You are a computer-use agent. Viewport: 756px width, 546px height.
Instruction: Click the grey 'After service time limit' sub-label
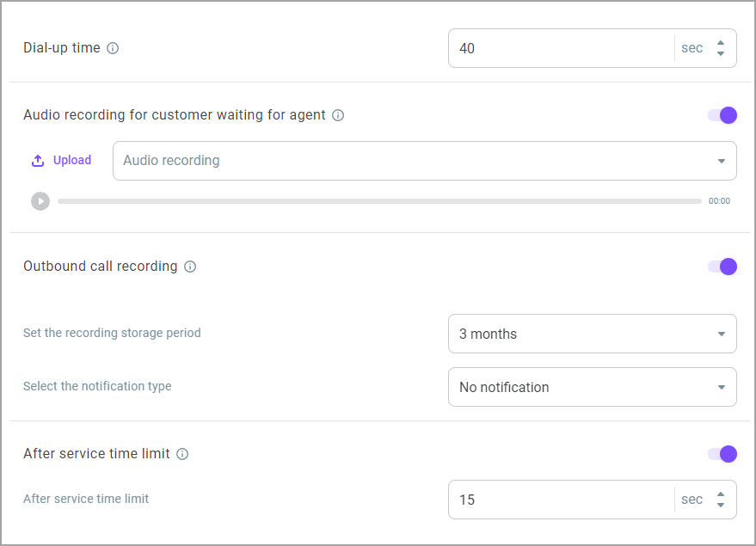pos(86,499)
